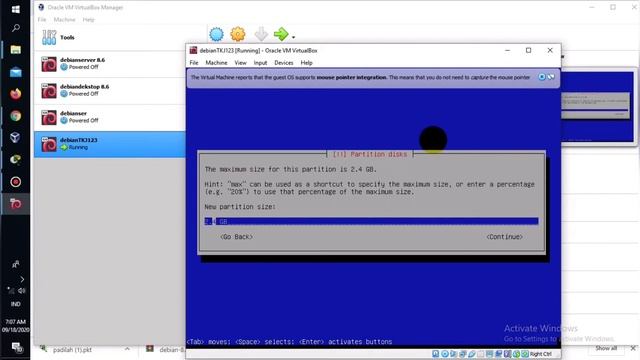The image size is (640, 360).
Task: Click the Discard down-arrow toolbar icon
Action: coord(261,34)
